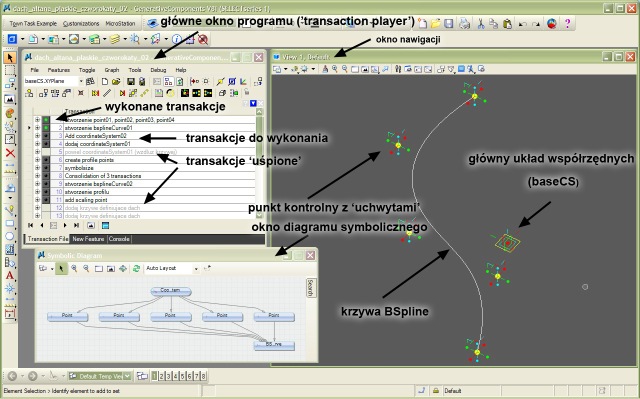Click the green Refresh icon in Symbolic Diagram

point(136,268)
